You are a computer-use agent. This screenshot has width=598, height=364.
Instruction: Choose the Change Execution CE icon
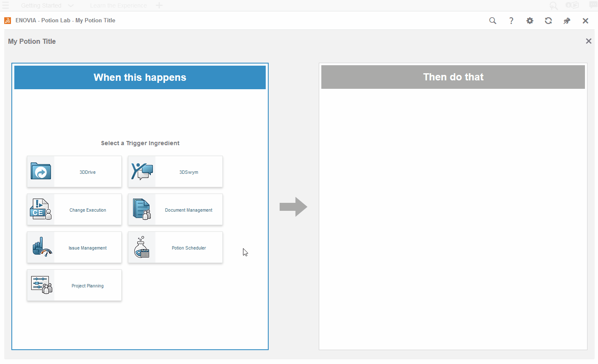41,210
